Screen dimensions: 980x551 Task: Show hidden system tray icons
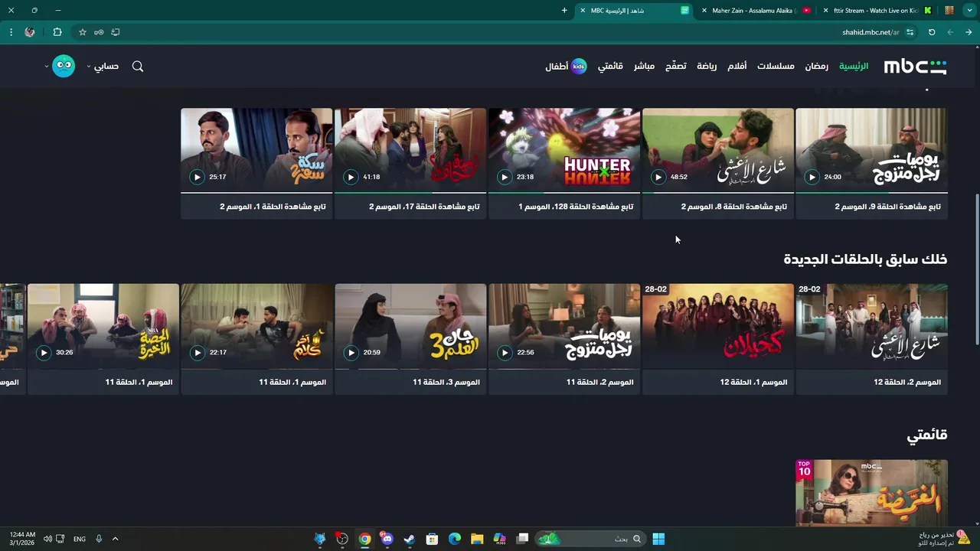[x=116, y=539]
